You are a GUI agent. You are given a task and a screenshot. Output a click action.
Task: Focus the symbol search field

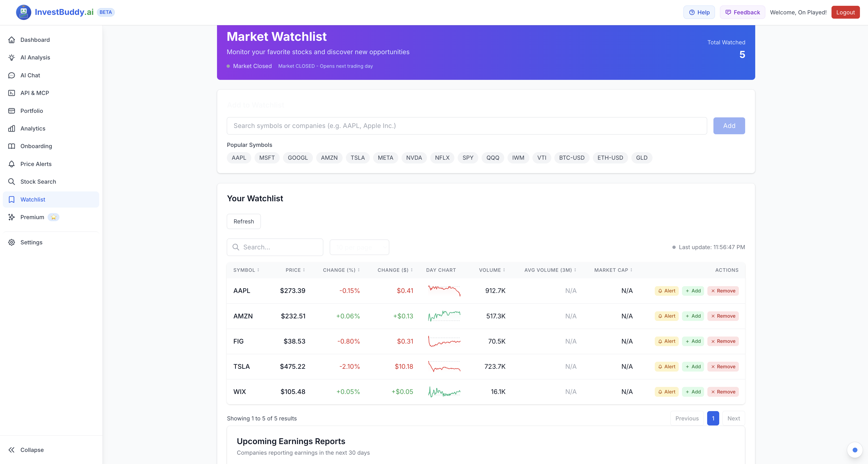[467, 126]
